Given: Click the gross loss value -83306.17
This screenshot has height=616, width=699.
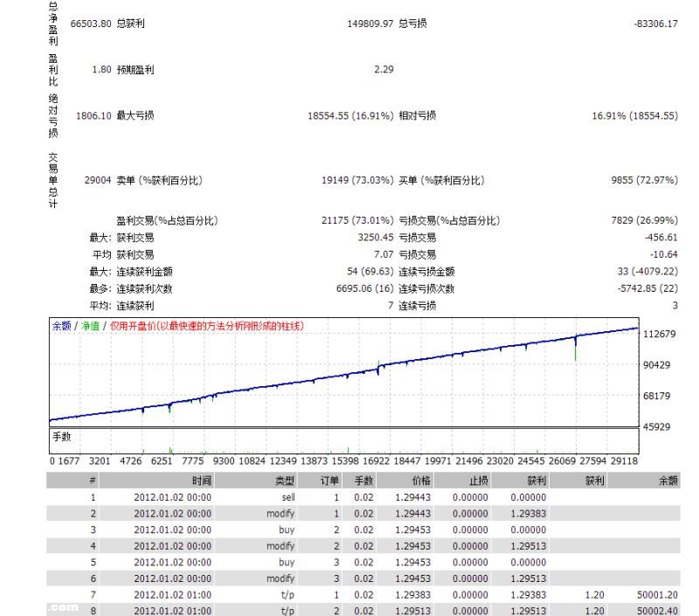Looking at the screenshot, I should click(656, 24).
